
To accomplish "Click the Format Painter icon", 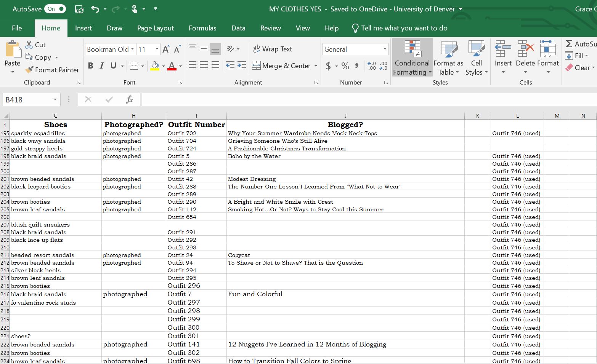I will click(29, 70).
